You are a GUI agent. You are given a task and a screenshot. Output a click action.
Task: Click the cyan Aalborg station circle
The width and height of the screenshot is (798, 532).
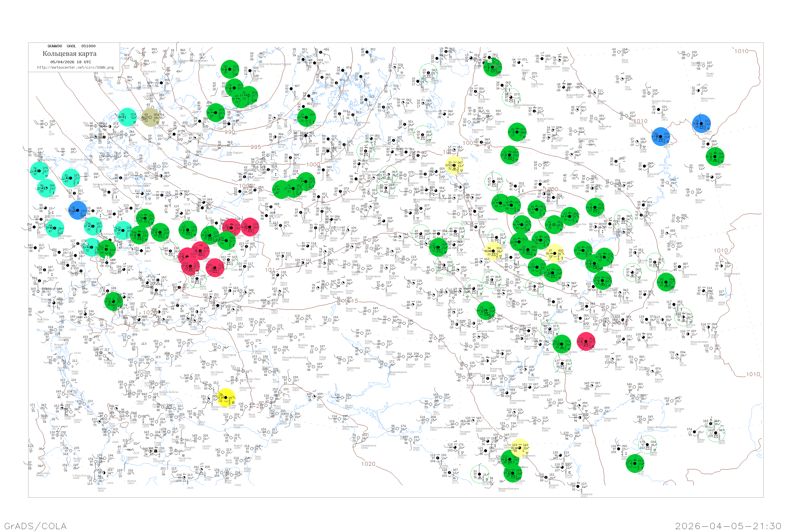pyautogui.click(x=128, y=117)
